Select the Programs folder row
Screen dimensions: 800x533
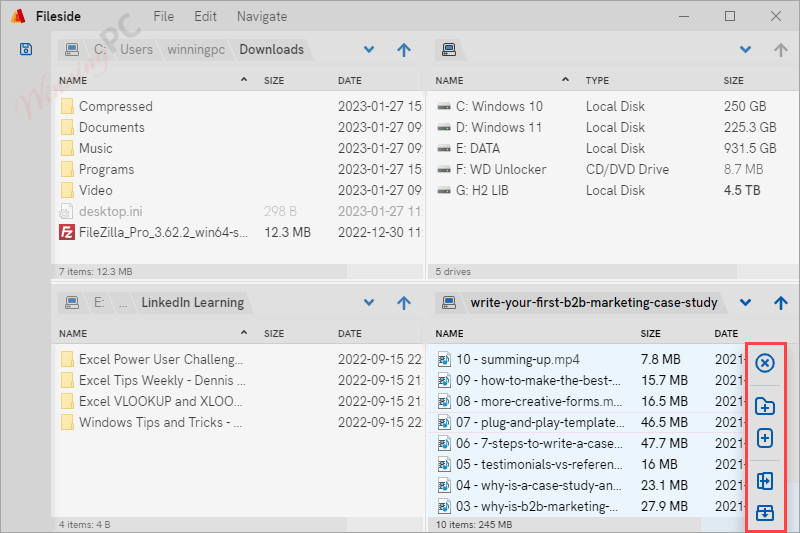(x=239, y=169)
